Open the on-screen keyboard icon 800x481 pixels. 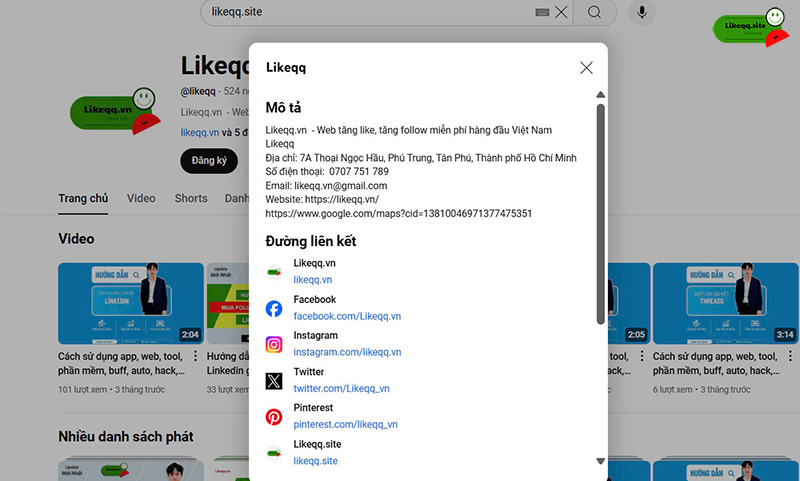tap(542, 12)
